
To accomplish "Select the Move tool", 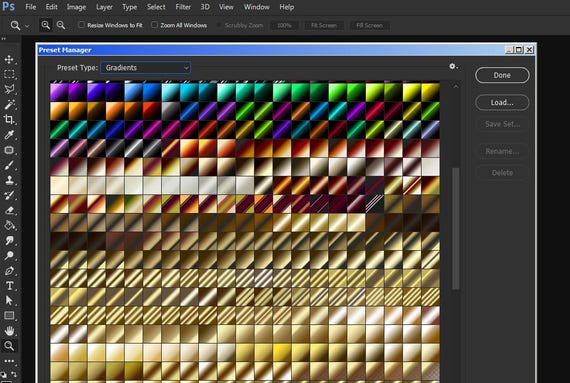I will pyautogui.click(x=9, y=59).
